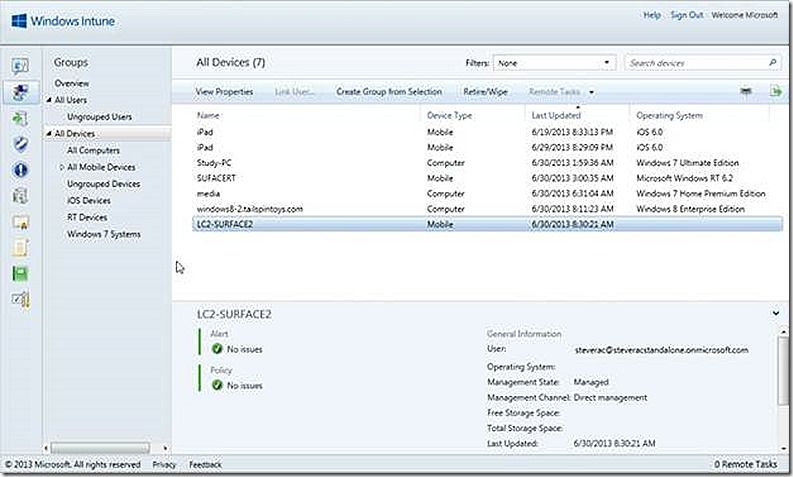Select iOS Devices group

[89, 200]
